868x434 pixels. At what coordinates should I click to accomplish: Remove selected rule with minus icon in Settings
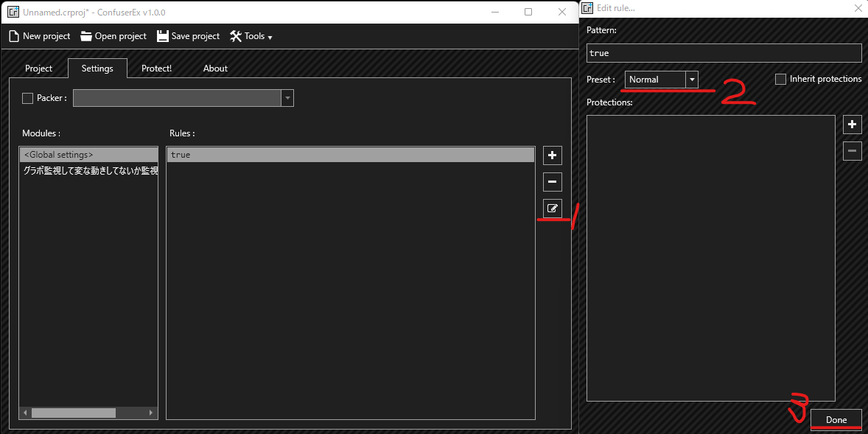[x=552, y=181]
